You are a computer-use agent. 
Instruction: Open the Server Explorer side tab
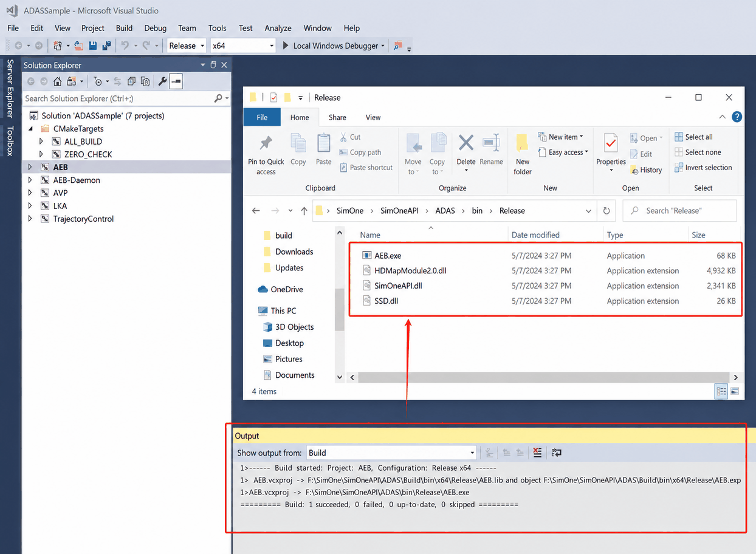(10, 88)
